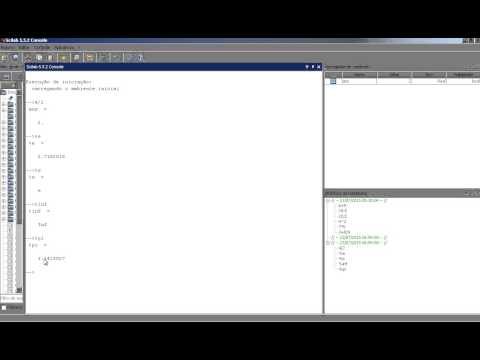Select the ans row in variable browser
Viewport: 480px width, 360px height.
point(402,81)
